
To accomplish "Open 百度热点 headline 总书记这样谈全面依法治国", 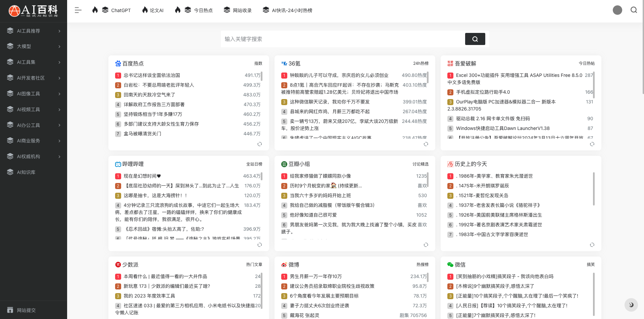I will [x=152, y=75].
